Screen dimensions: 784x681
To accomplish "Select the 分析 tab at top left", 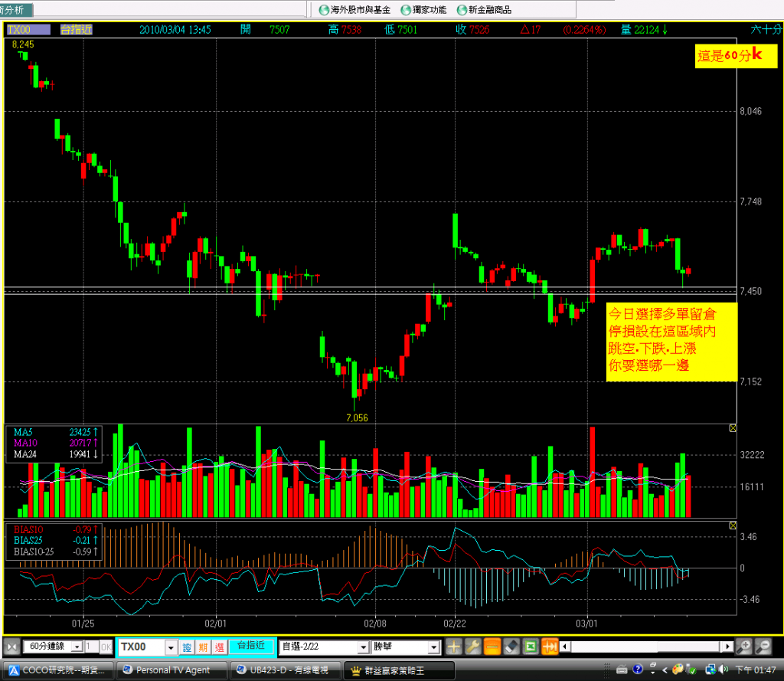I will tap(16, 9).
